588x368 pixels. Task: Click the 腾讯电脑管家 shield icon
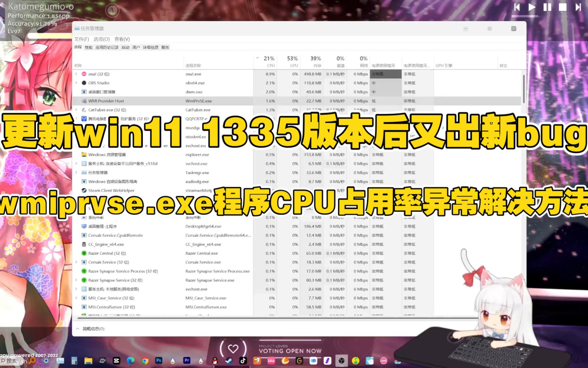click(x=84, y=119)
